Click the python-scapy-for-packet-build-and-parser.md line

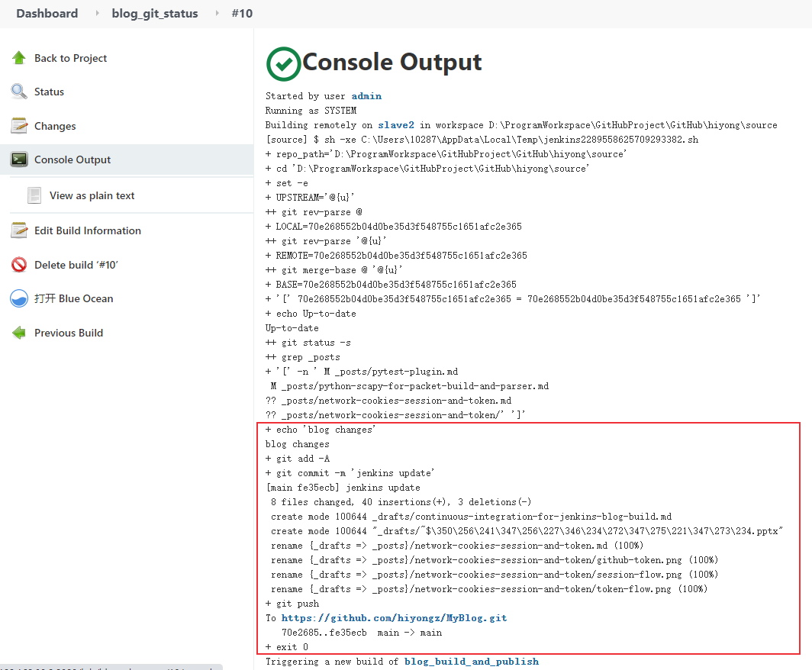click(x=409, y=385)
